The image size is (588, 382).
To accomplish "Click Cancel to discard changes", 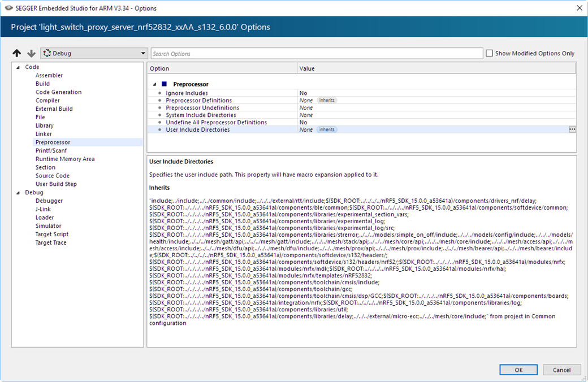I will point(561,370).
